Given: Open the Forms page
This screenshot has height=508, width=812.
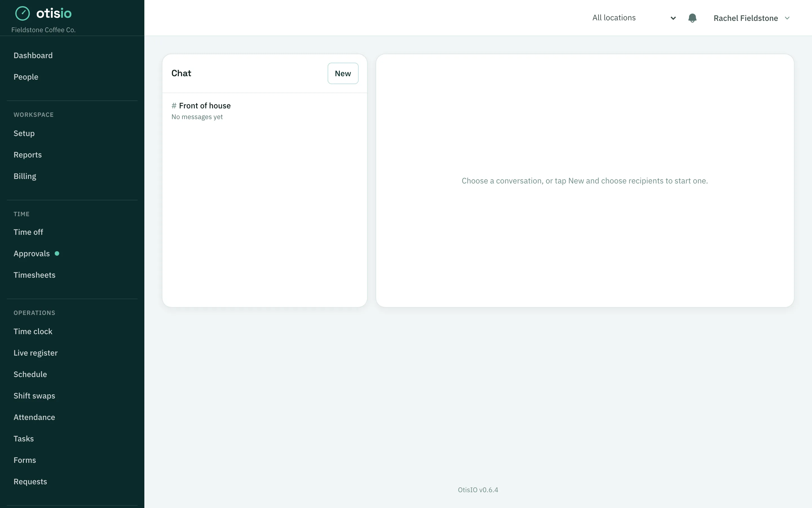Looking at the screenshot, I should (x=25, y=461).
